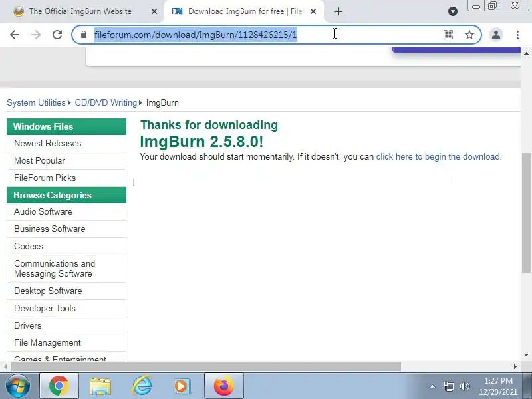532x399 pixels.
Task: Select the Download ImgBurn for free tab
Action: click(x=244, y=11)
